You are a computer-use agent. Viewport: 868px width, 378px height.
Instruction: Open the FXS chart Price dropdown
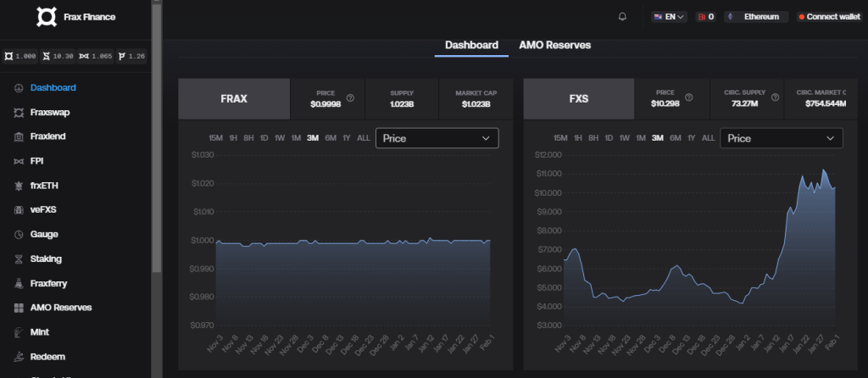tap(781, 138)
